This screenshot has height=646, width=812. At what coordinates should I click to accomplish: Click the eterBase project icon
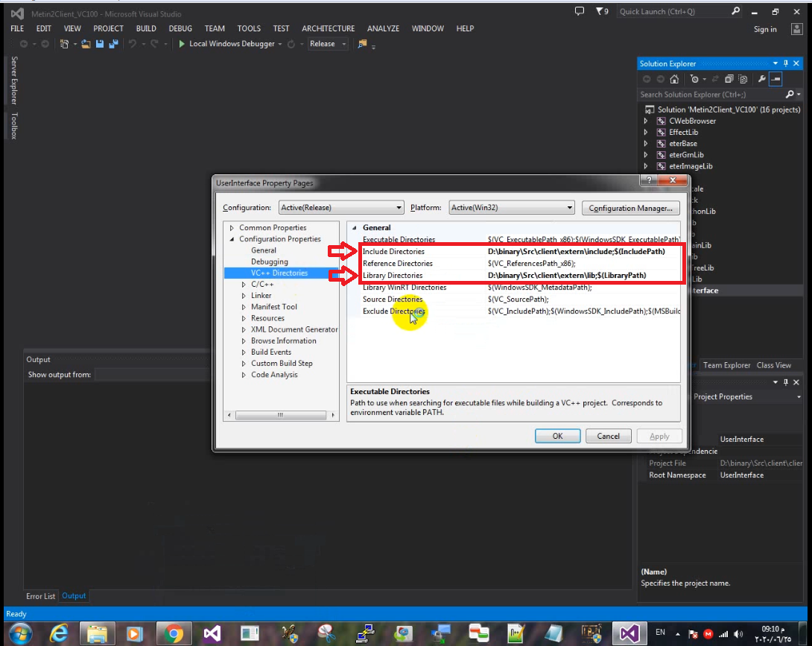(662, 144)
